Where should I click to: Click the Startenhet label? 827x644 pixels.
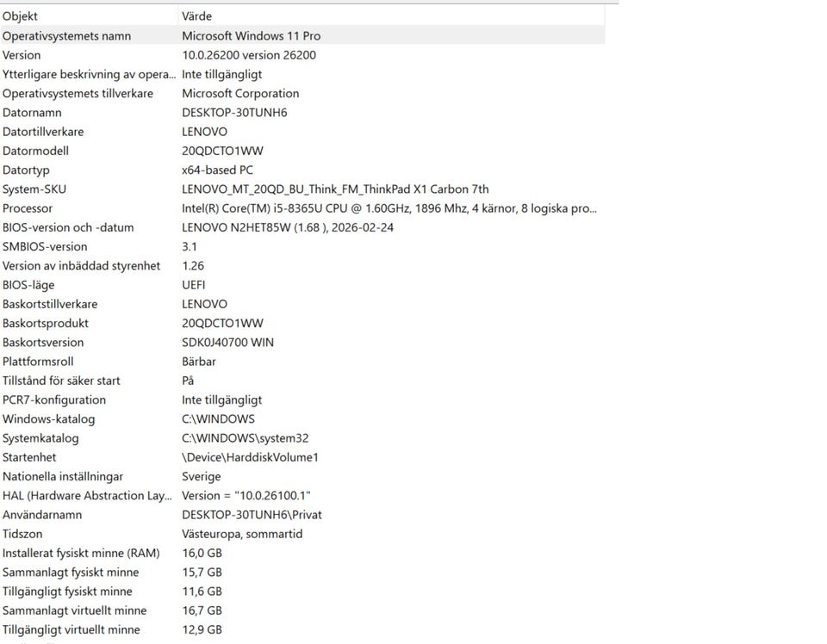coord(29,457)
